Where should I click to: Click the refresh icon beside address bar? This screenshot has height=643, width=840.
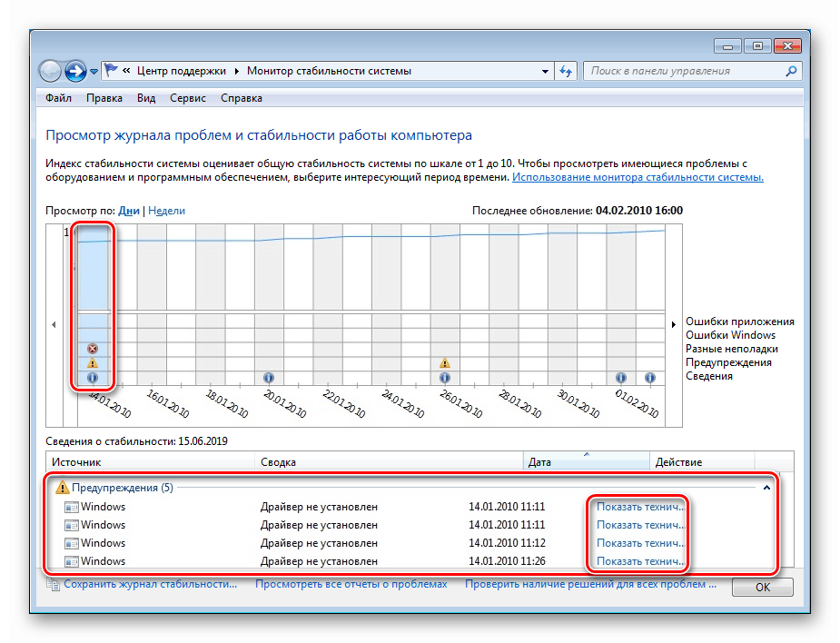(x=567, y=71)
